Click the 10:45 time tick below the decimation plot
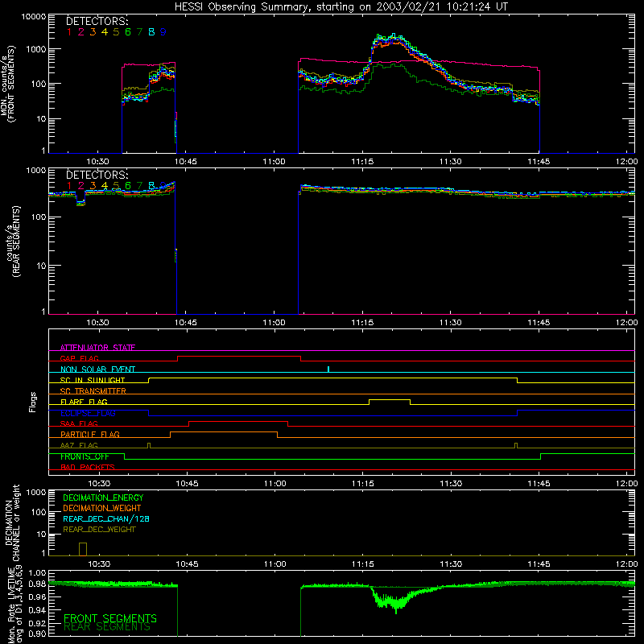This screenshot has width=644, height=644. click(x=187, y=564)
